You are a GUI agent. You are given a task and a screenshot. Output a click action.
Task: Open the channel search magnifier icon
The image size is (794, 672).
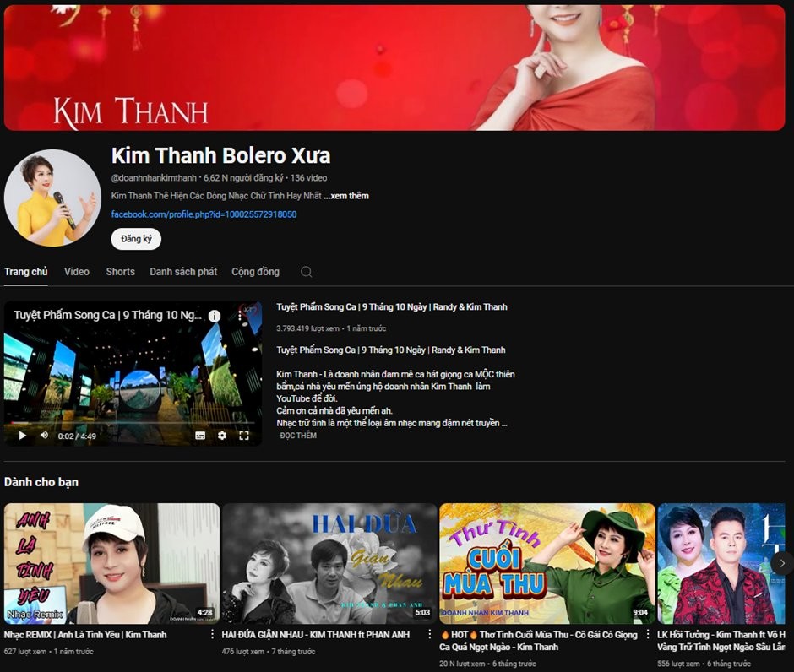point(307,272)
